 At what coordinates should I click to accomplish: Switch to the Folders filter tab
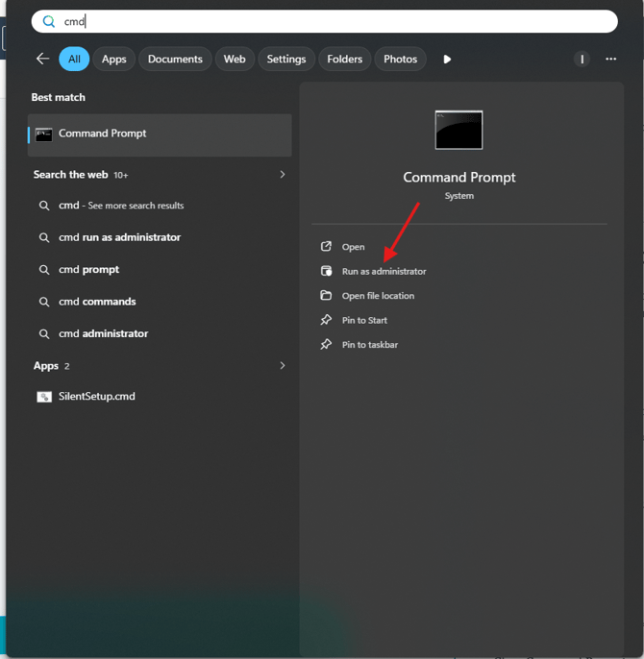pos(345,59)
